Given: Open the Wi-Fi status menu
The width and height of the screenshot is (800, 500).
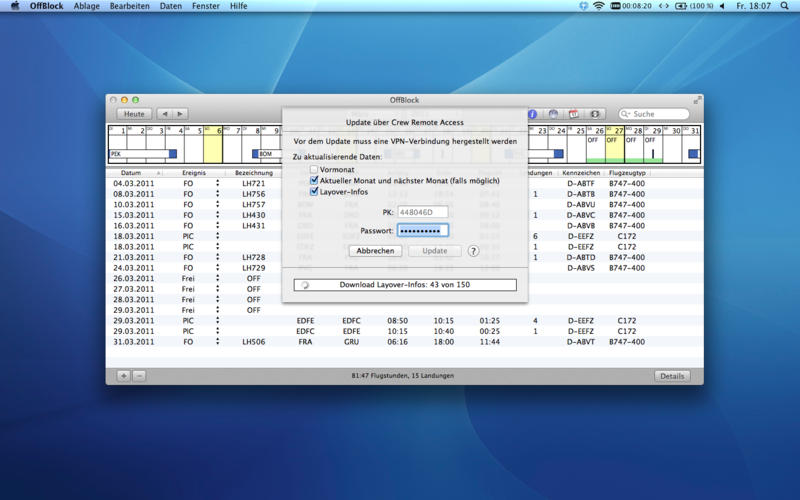Looking at the screenshot, I should [x=599, y=6].
